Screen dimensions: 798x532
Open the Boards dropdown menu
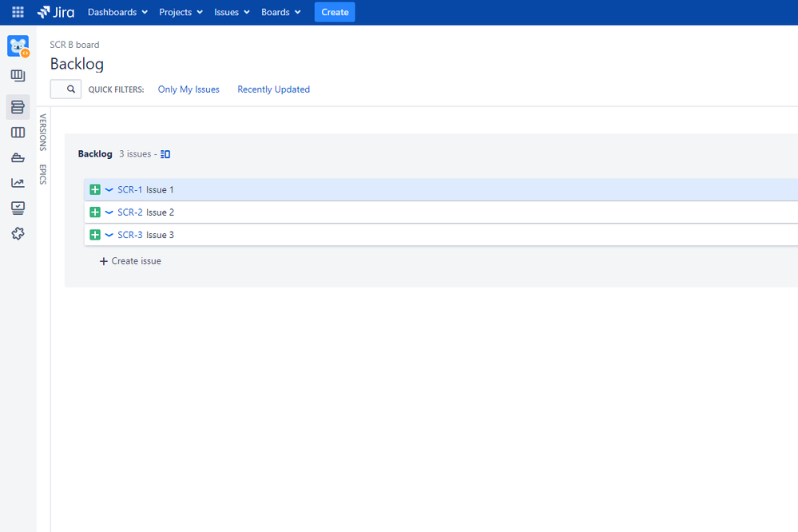click(280, 12)
